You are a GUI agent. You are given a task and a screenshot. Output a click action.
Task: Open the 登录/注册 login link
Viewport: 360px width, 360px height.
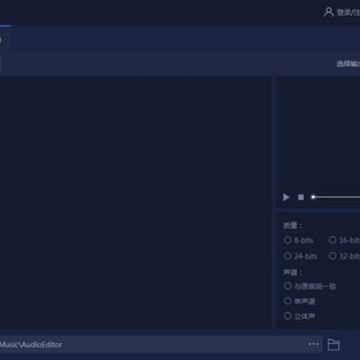[348, 13]
